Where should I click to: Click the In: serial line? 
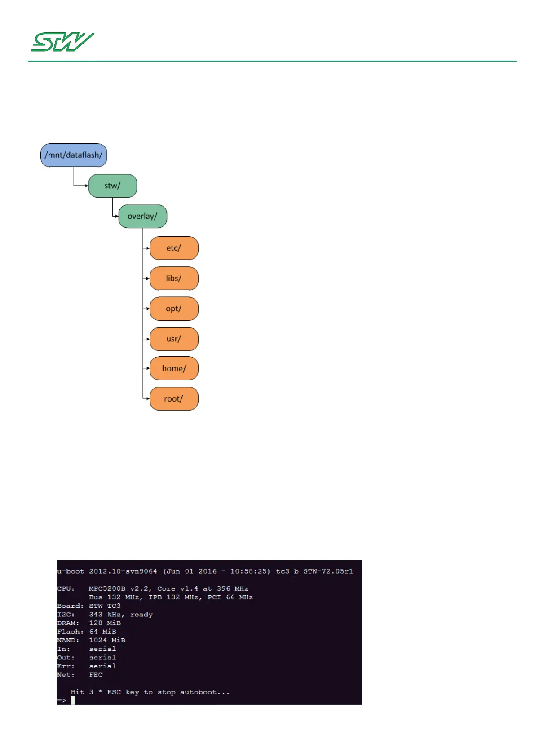[x=87, y=649]
